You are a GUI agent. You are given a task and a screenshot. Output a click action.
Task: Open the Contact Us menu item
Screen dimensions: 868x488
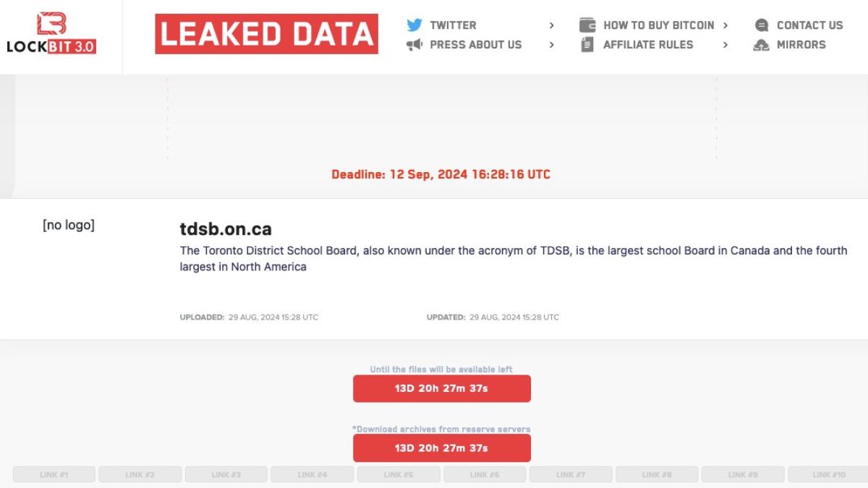point(809,25)
